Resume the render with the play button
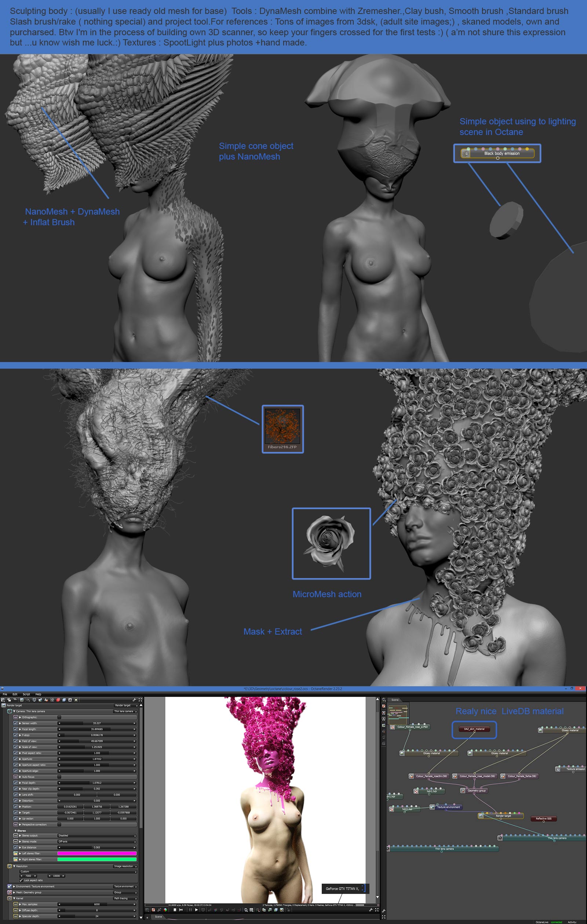Screen dimensions: 587x924 (x=197, y=910)
